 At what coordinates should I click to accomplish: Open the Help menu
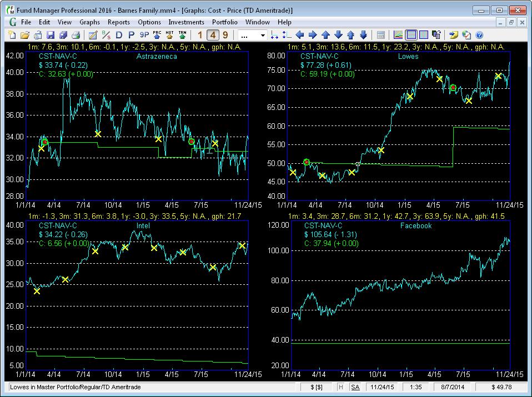(284, 22)
